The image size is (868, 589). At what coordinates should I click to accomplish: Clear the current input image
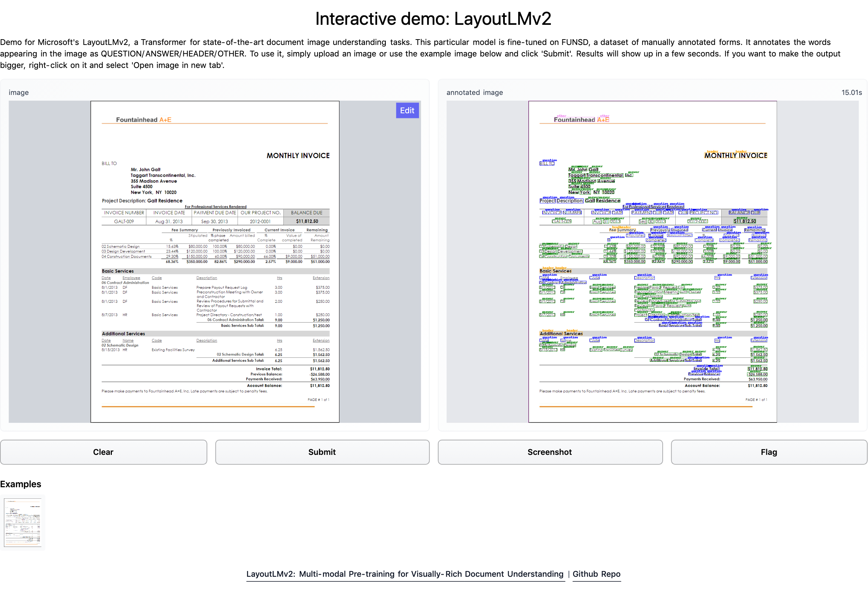103,452
